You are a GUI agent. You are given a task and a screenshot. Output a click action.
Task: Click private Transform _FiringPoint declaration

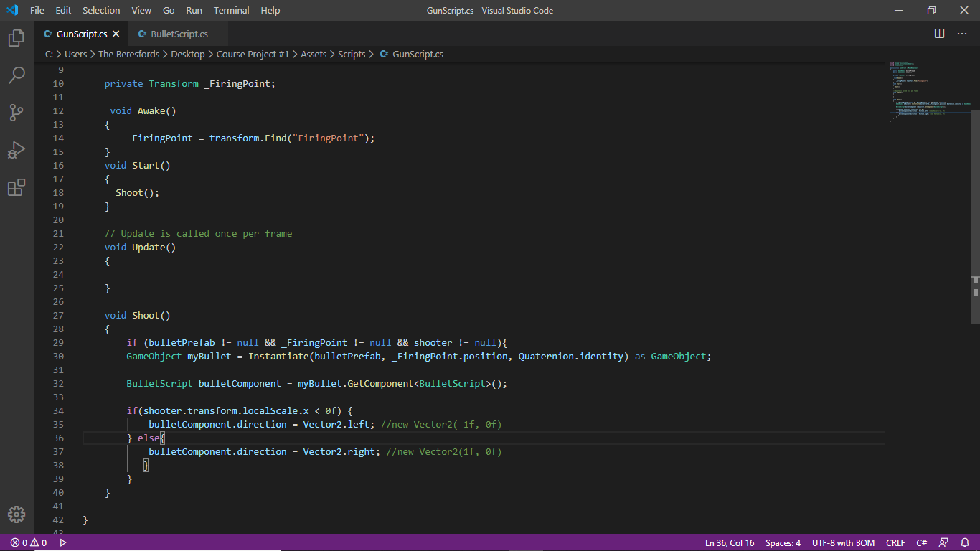click(190, 83)
